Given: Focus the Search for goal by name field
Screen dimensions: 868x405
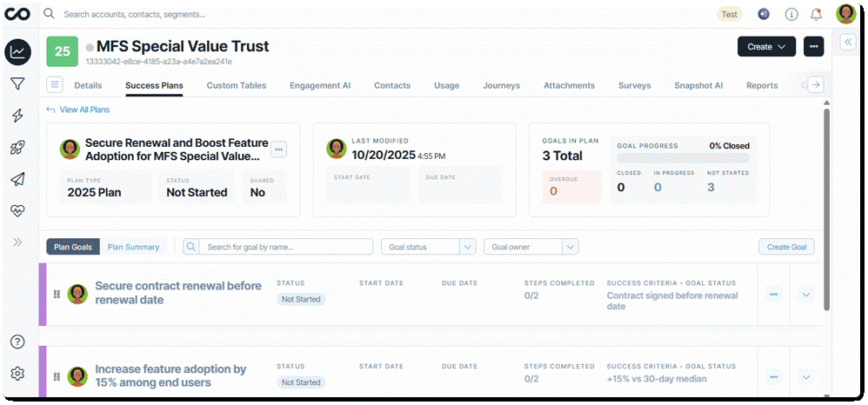Looking at the screenshot, I should (x=285, y=247).
